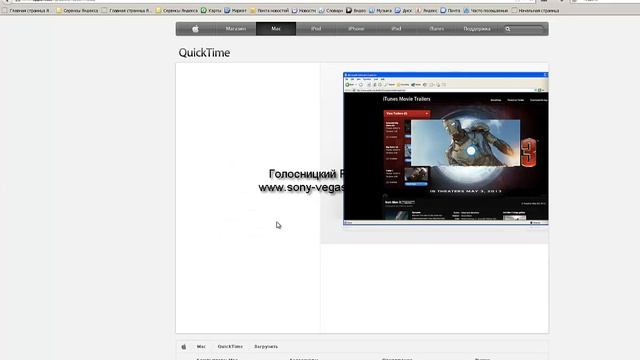This screenshot has height=360, width=640.
Task: Open the iTunes navigation tab
Action: click(x=436, y=29)
